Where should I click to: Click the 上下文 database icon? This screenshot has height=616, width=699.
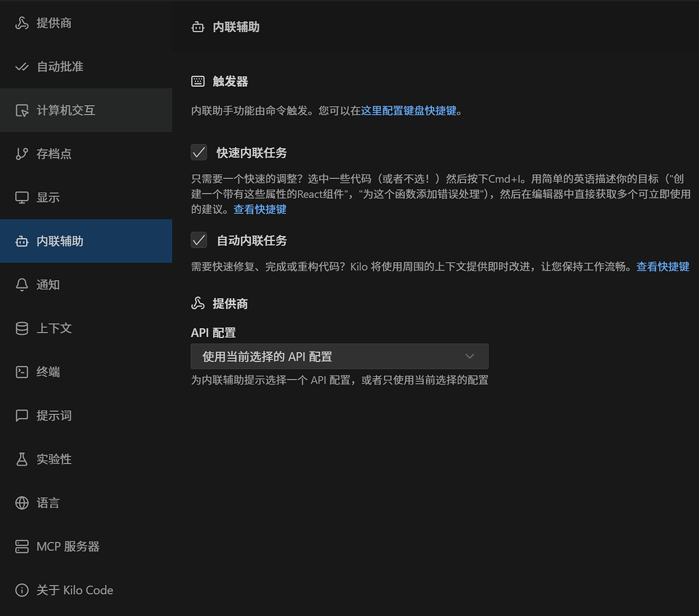(21, 328)
